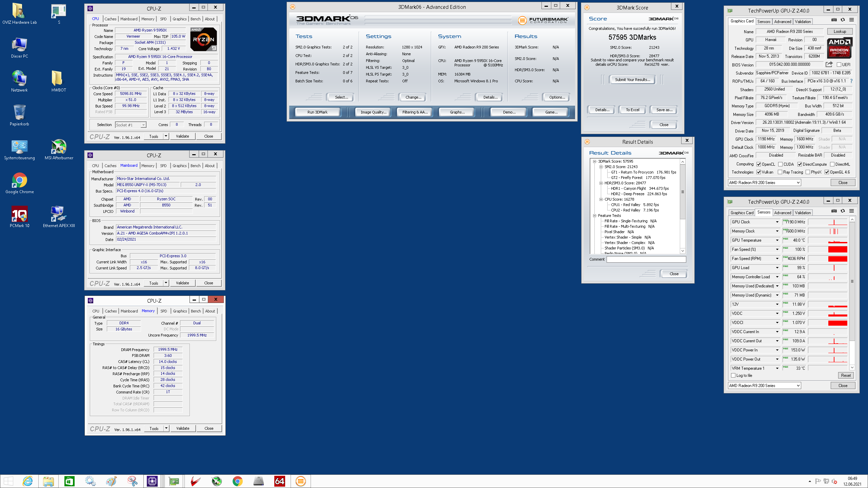The width and height of the screenshot is (868, 488).
Task: Collapse the Feature Tests tree node
Action: click(594, 216)
